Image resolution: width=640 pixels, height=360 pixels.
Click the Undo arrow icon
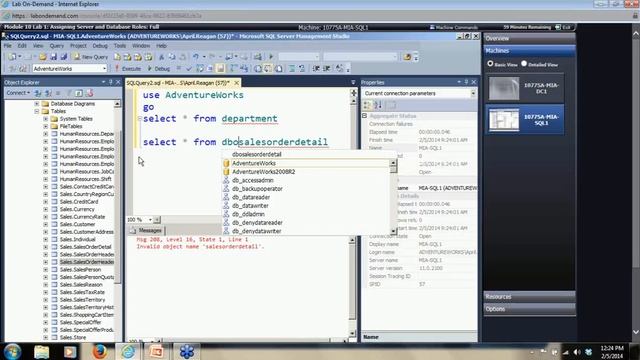pyautogui.click(x=196, y=57)
